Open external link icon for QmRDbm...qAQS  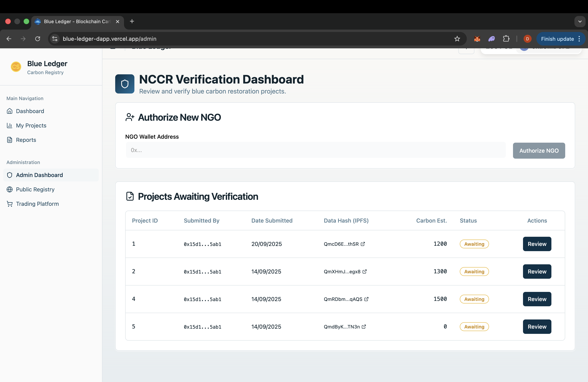tap(366, 299)
